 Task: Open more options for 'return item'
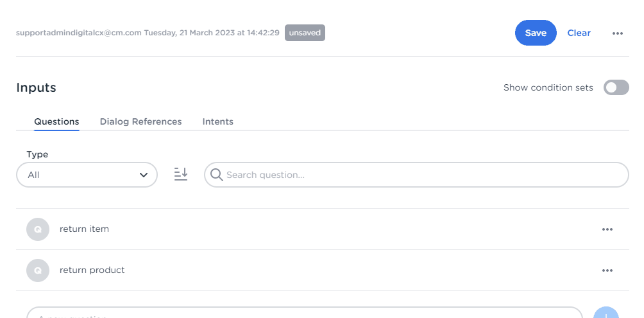pyautogui.click(x=607, y=229)
